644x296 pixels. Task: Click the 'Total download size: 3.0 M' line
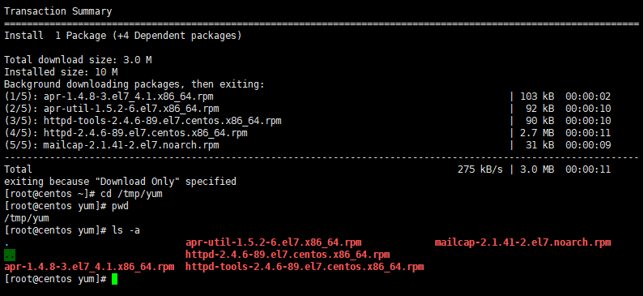tap(78, 60)
